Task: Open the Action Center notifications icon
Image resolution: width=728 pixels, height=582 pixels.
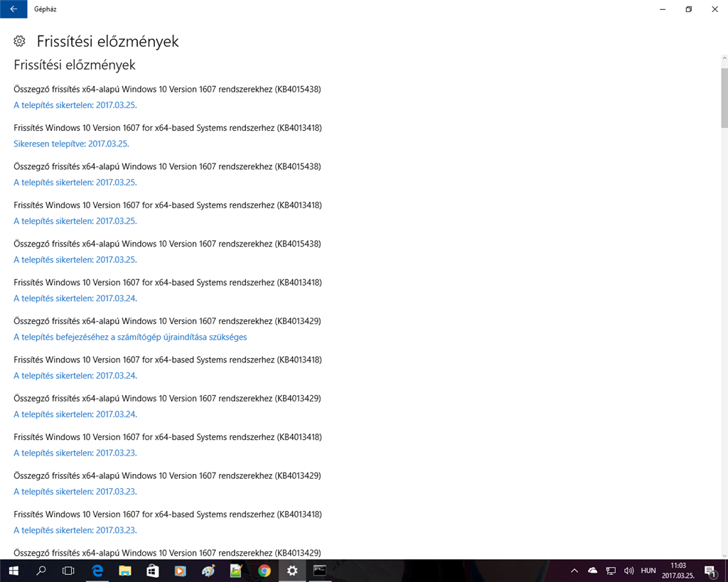Action: click(710, 571)
